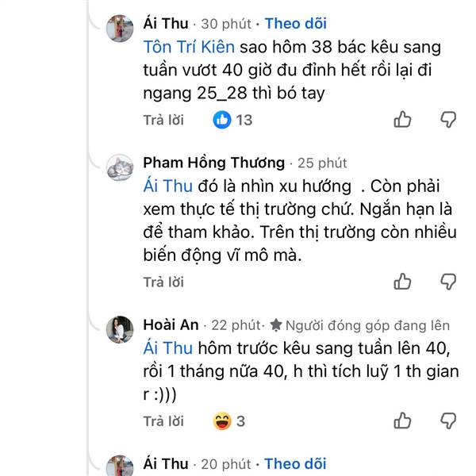Open blue like reaction count 13

232,120
